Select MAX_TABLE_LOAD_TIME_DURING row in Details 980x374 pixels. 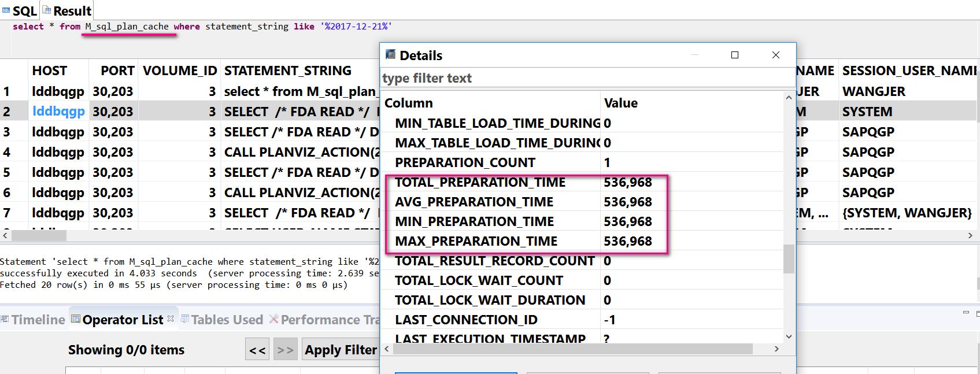[x=582, y=143]
